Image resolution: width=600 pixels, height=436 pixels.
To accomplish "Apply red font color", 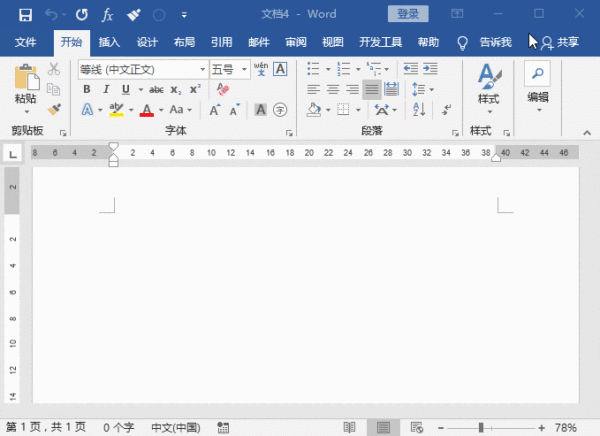I will [x=147, y=110].
